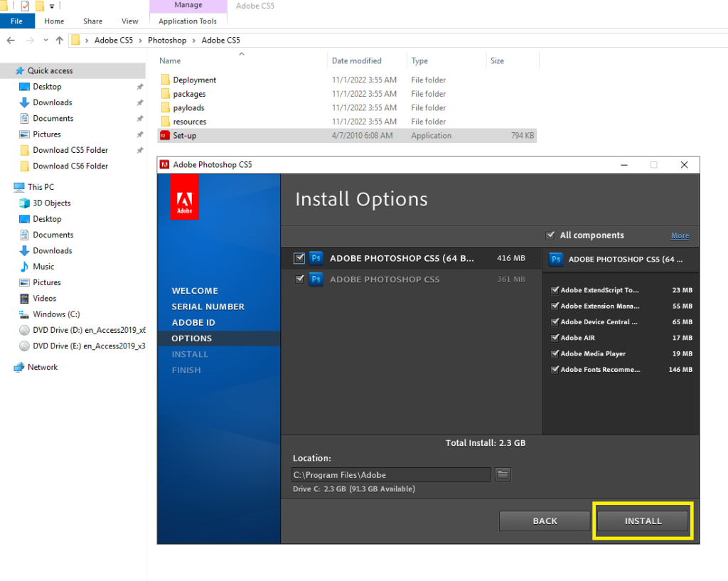
Task: Open the More link beside All components
Action: (680, 236)
